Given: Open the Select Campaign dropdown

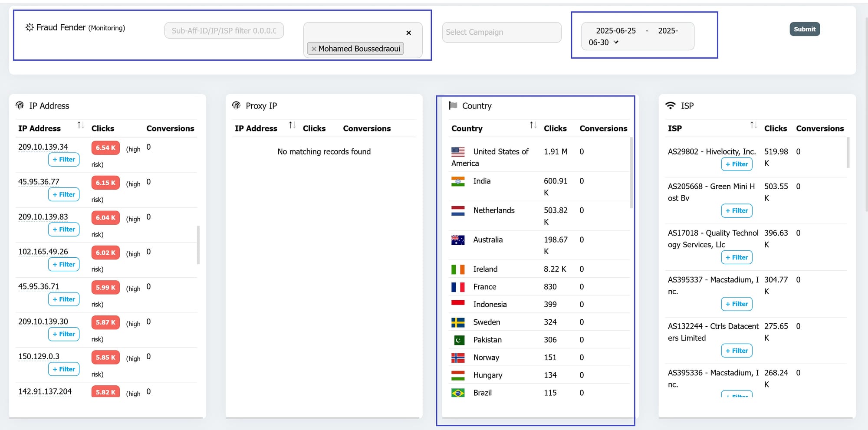Looking at the screenshot, I should (501, 32).
